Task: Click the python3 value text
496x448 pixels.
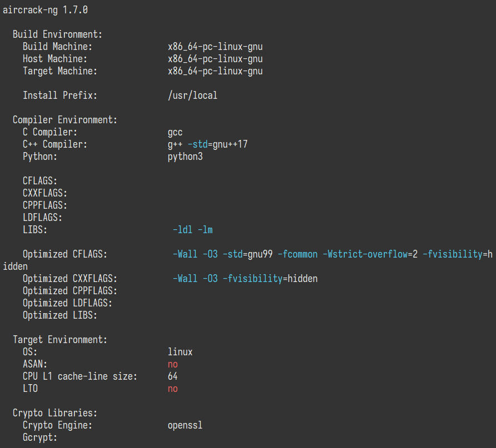Action: 185,157
